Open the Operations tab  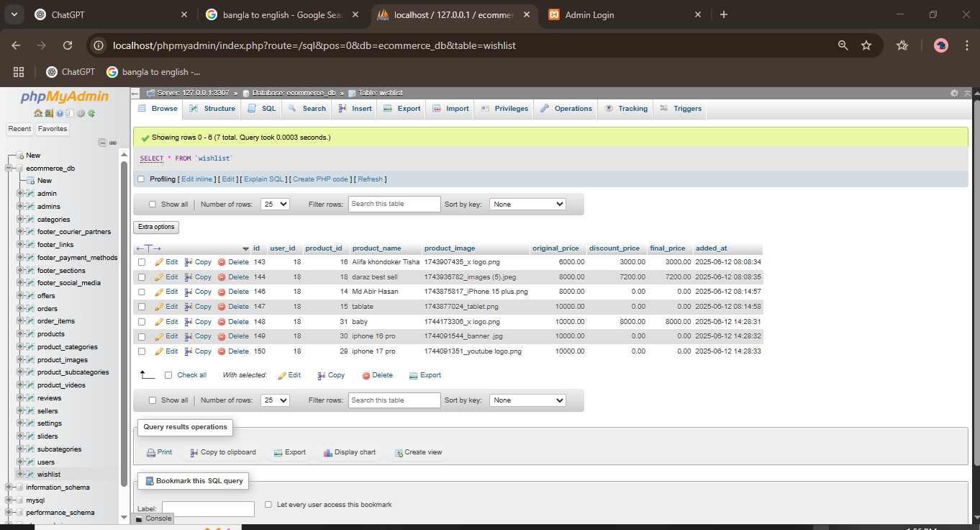pyautogui.click(x=566, y=109)
